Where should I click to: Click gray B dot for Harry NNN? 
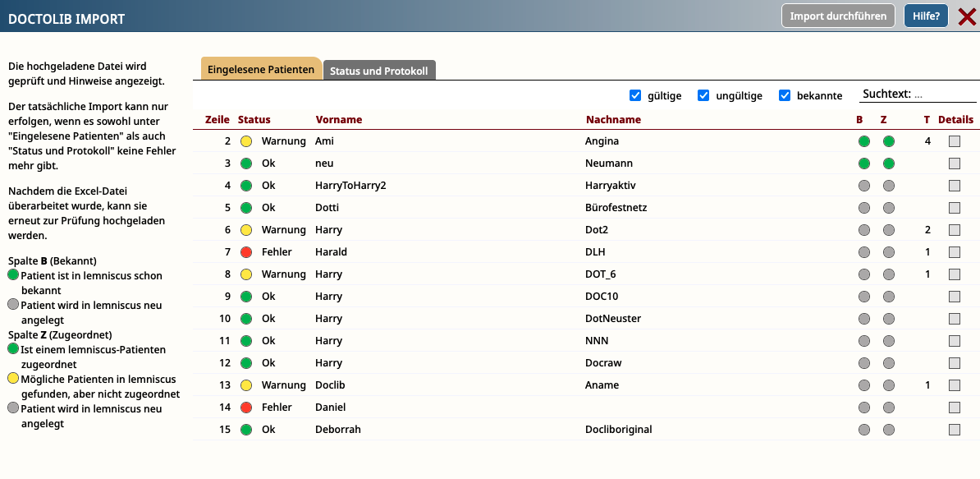point(864,341)
